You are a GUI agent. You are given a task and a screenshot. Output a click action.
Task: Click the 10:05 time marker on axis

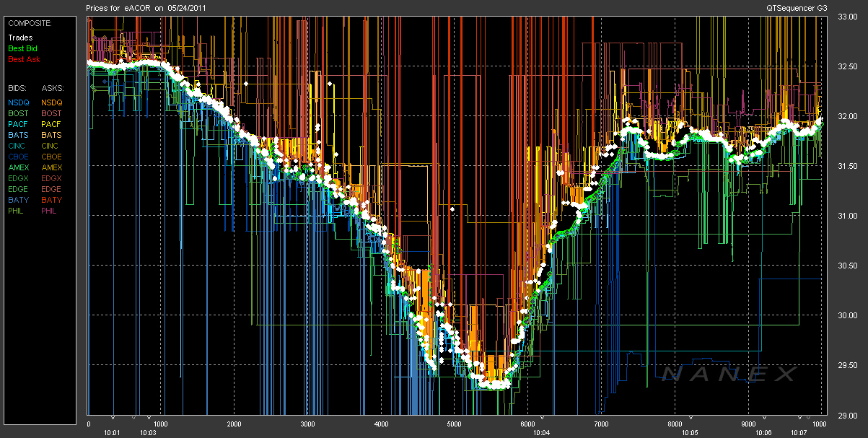691,433
